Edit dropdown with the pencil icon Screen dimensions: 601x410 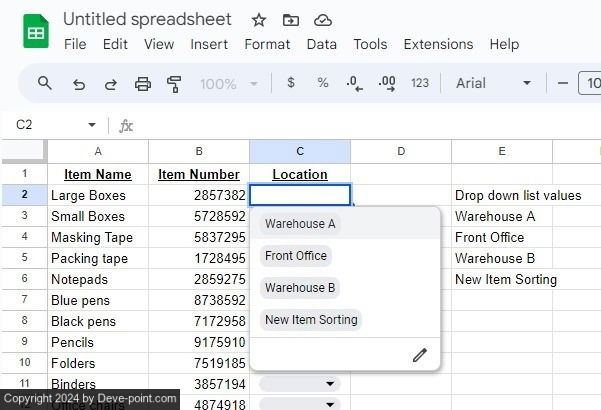[420, 355]
